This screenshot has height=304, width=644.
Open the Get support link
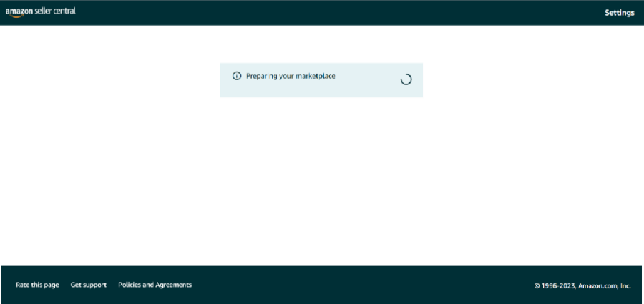(88, 285)
